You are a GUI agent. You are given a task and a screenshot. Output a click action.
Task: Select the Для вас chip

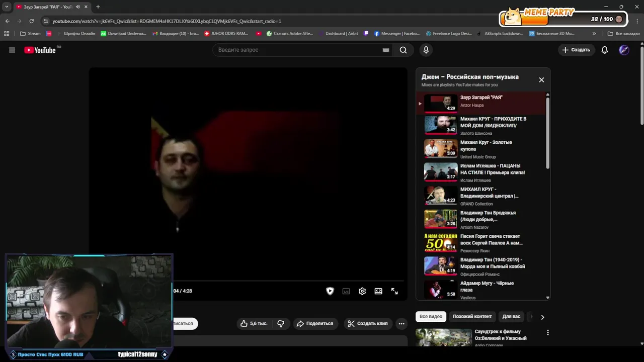511,317
